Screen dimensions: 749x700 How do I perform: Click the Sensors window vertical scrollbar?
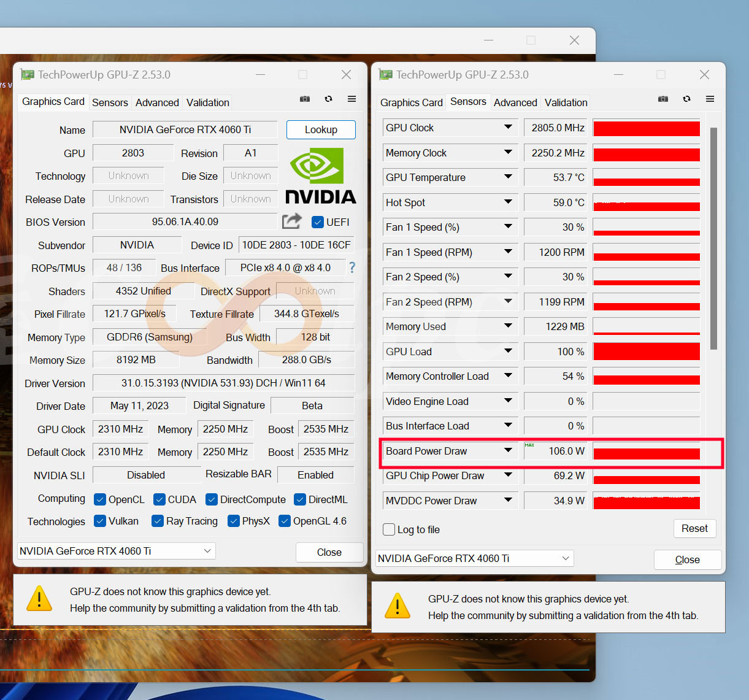713,239
